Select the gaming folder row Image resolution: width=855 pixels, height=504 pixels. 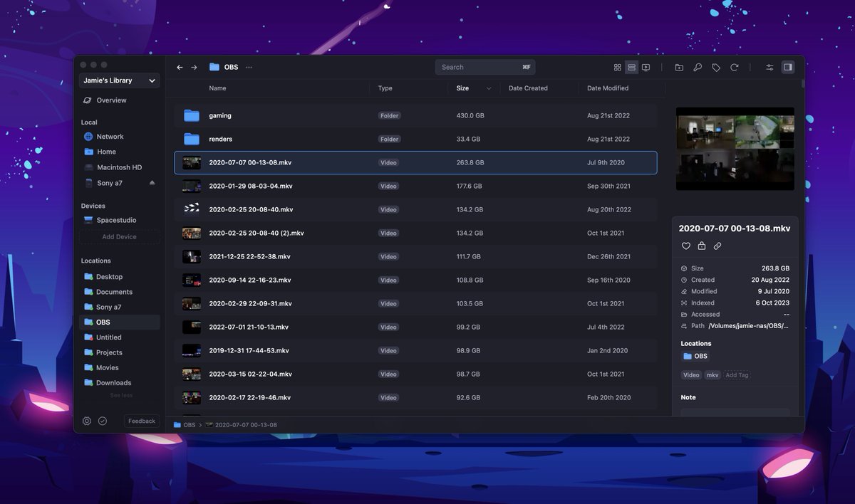pyautogui.click(x=415, y=115)
